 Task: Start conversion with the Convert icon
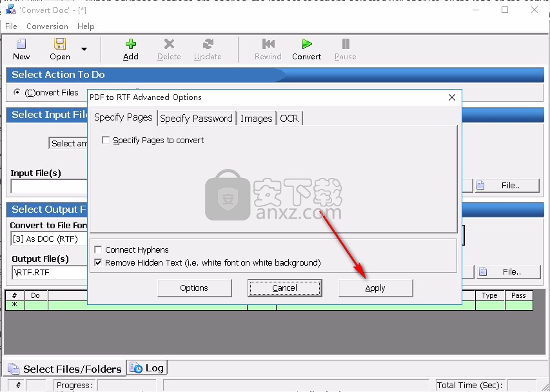[307, 44]
